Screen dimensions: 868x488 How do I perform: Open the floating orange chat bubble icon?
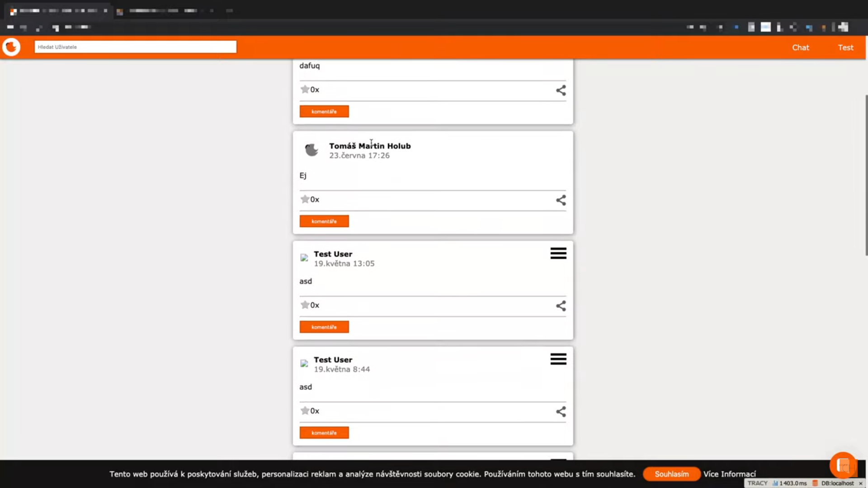(843, 465)
